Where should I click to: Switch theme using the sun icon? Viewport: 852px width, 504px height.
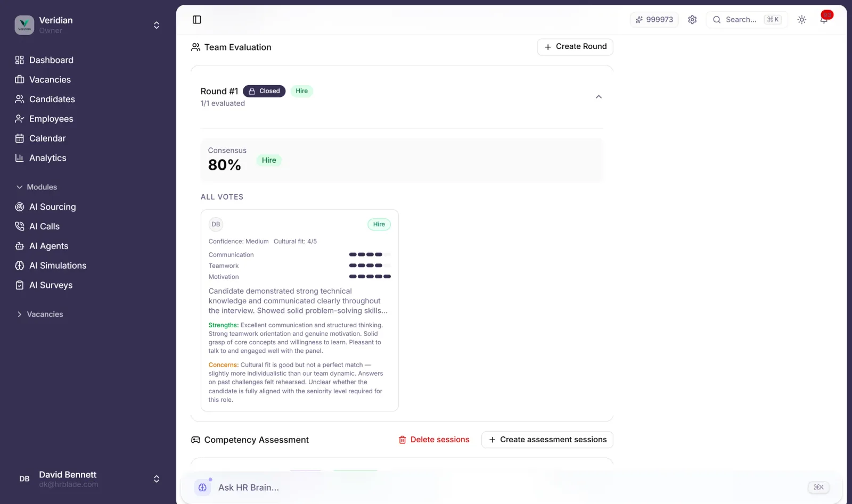[x=802, y=20]
